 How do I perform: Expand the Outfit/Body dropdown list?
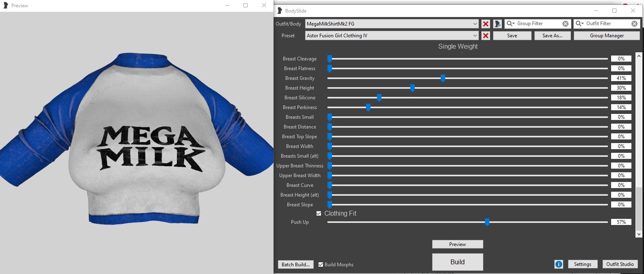pos(475,24)
